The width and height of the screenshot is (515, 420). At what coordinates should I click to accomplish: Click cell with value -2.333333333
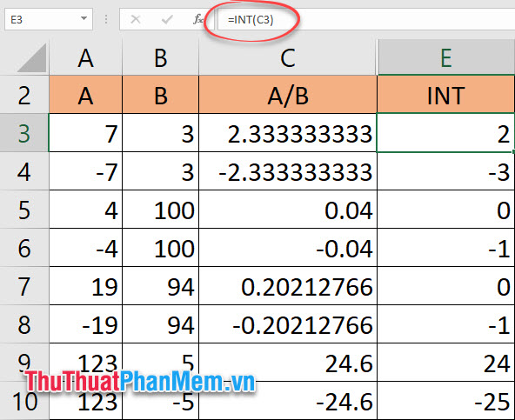point(288,171)
